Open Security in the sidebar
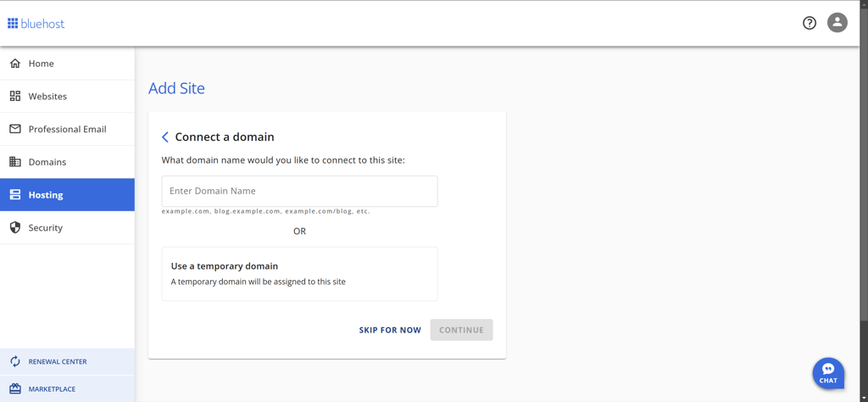The width and height of the screenshot is (868, 402). (67, 227)
